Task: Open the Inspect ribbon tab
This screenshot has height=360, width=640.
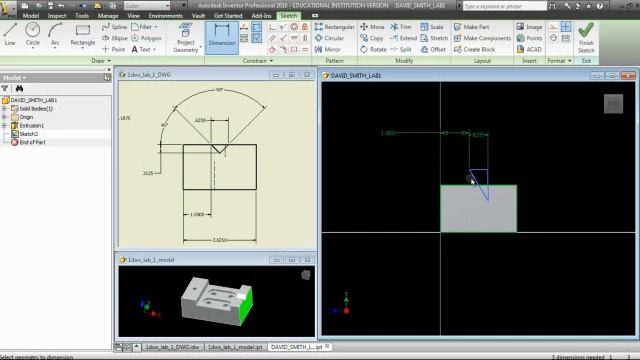Action: (x=57, y=16)
